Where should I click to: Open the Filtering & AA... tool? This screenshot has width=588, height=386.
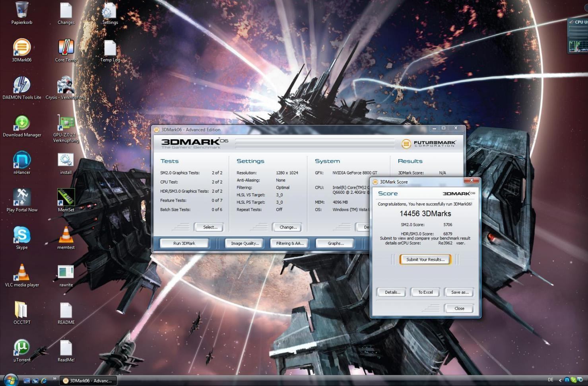coord(290,243)
